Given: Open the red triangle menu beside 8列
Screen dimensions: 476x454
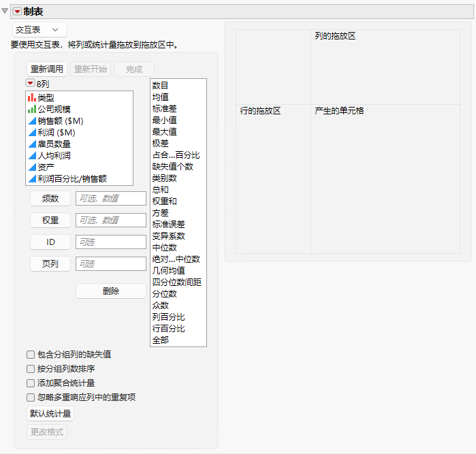Looking at the screenshot, I should [x=30, y=83].
